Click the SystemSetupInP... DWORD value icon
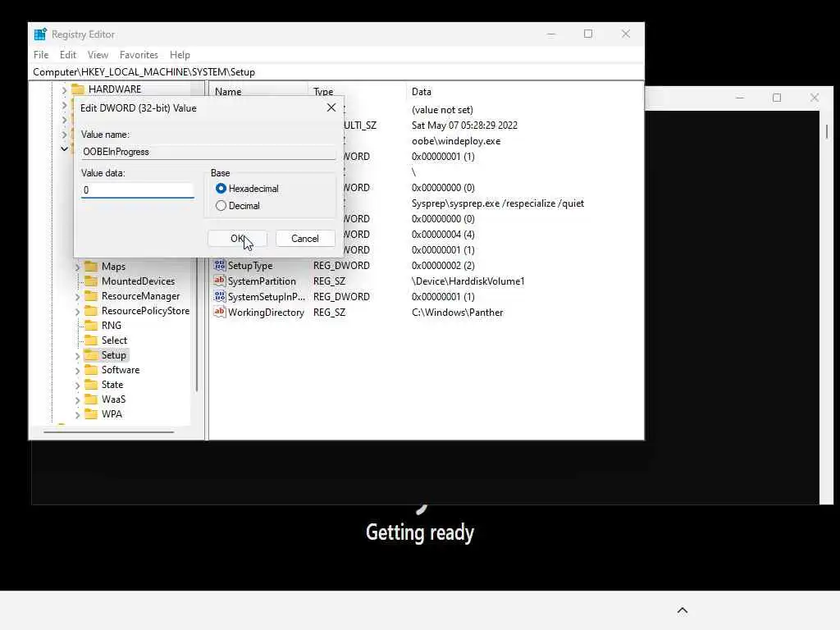This screenshot has height=630, width=840. click(220, 295)
